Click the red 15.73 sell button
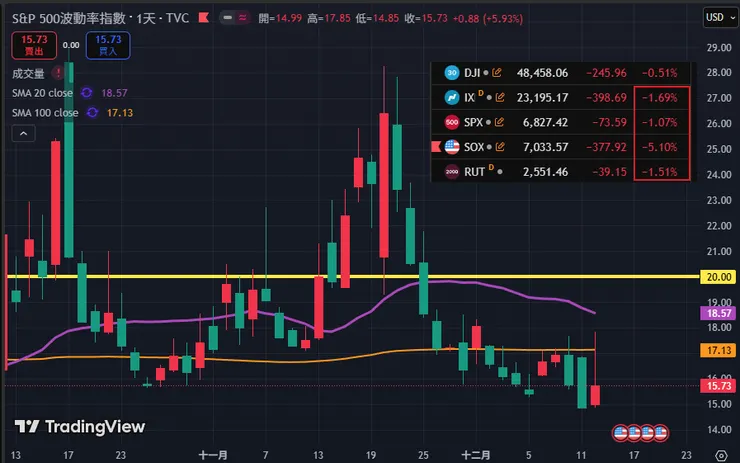The width and height of the screenshot is (740, 463). point(34,45)
